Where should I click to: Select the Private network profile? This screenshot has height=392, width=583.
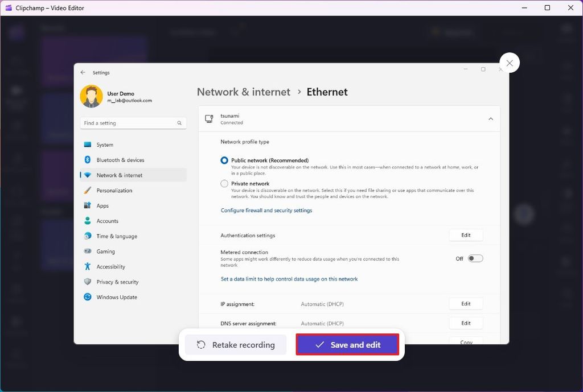pos(224,183)
